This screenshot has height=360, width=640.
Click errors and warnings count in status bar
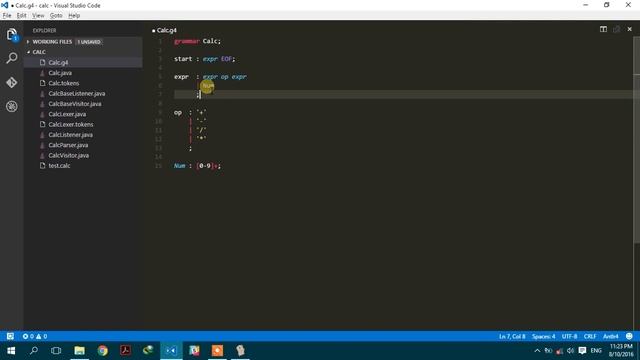point(35,336)
